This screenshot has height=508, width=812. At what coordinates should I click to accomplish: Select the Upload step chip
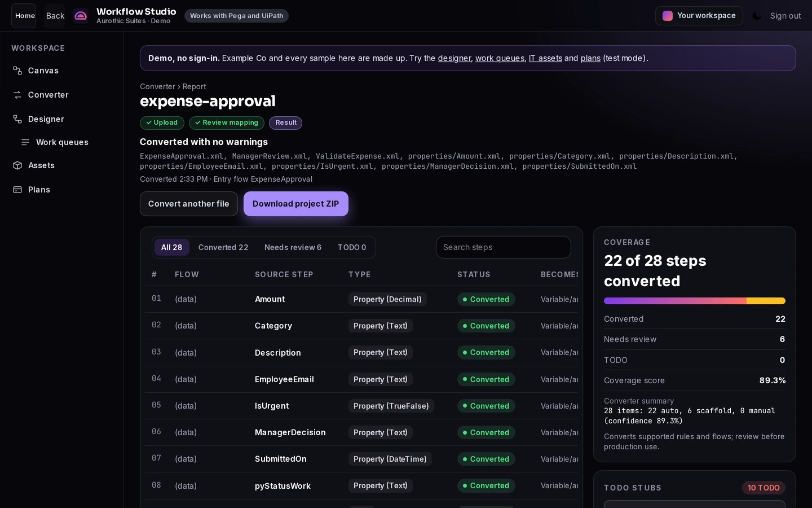(162, 122)
